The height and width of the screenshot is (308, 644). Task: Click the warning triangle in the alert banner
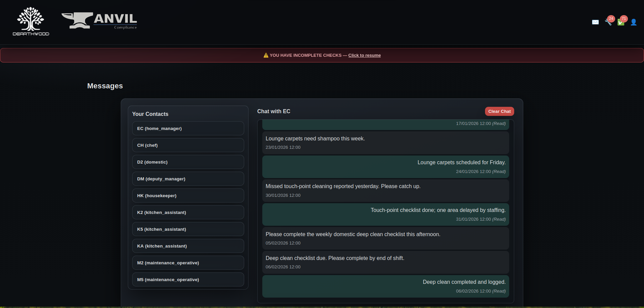pyautogui.click(x=266, y=55)
